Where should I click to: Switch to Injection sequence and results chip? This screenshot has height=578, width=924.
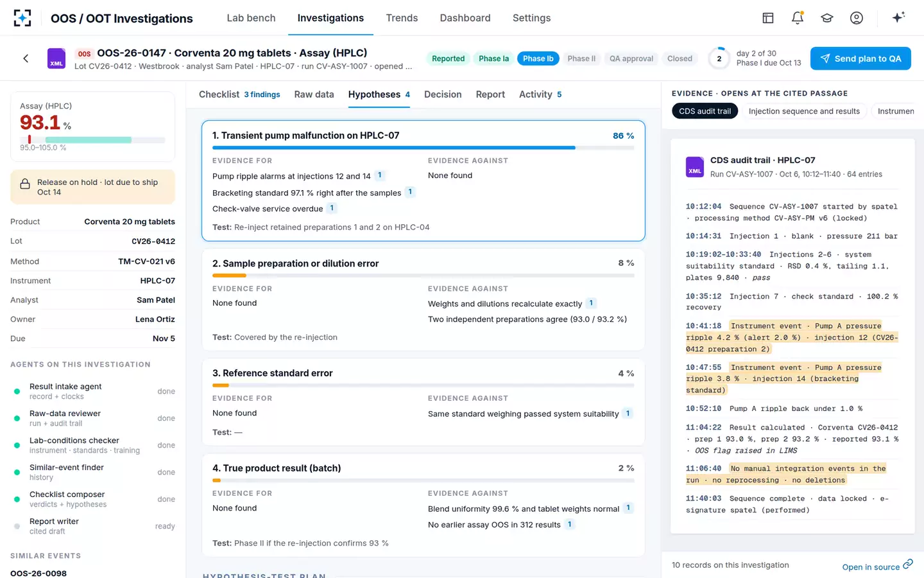pyautogui.click(x=804, y=111)
